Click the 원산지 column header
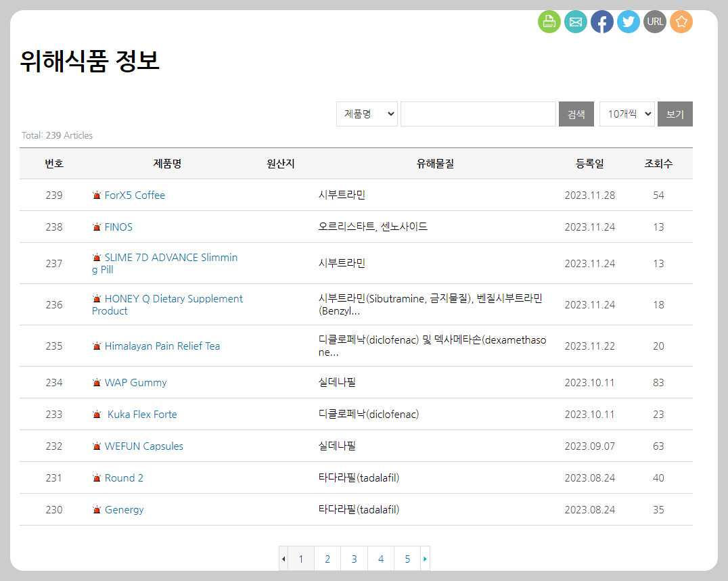This screenshot has width=728, height=581. (x=280, y=164)
